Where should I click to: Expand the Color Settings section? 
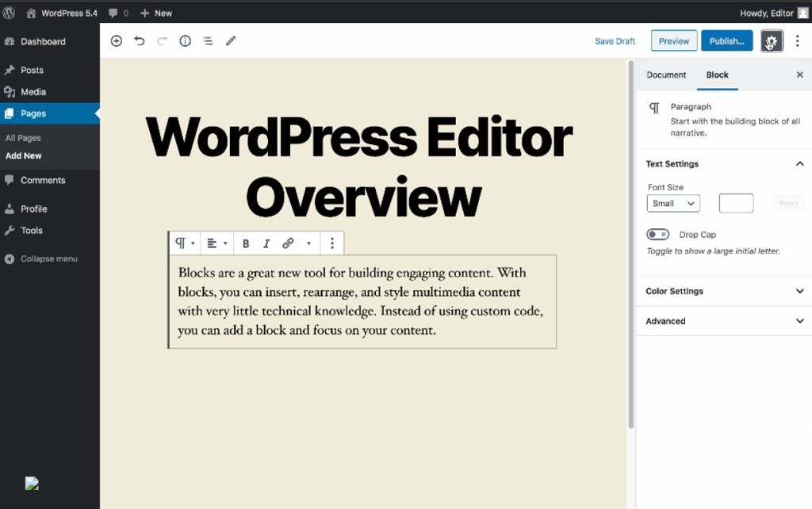[724, 291]
